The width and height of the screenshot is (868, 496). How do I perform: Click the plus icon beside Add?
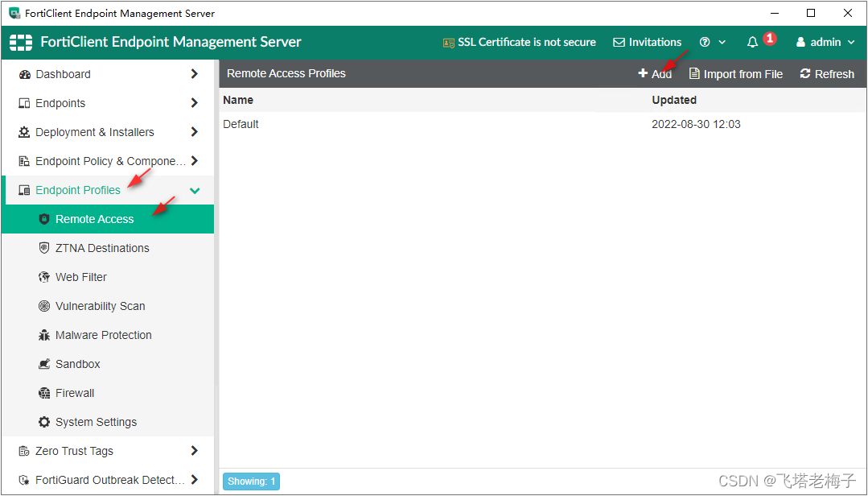point(643,73)
